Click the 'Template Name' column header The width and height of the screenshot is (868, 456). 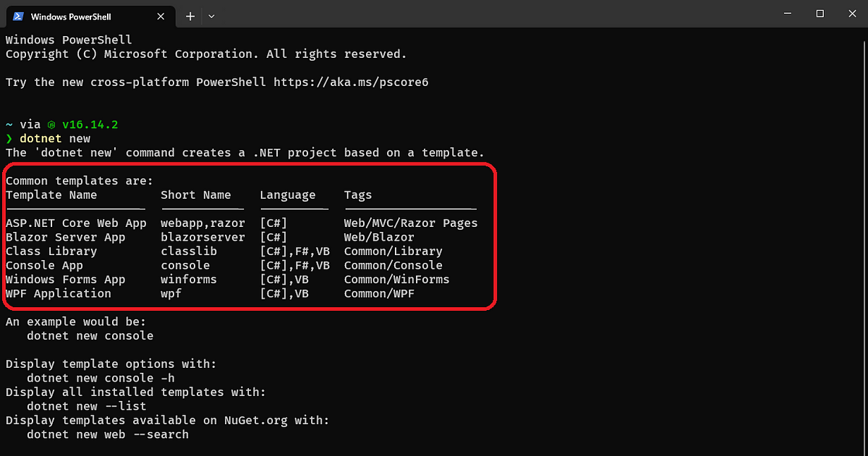point(51,195)
